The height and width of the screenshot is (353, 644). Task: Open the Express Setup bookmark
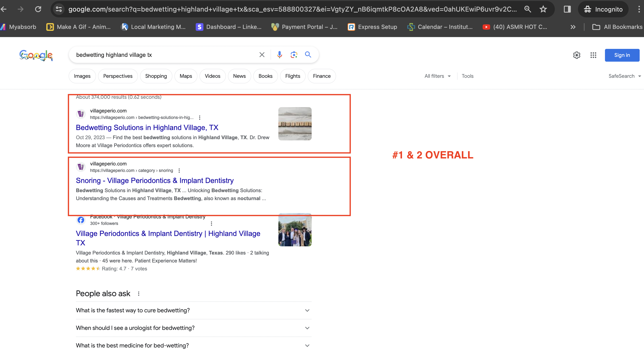(x=372, y=27)
